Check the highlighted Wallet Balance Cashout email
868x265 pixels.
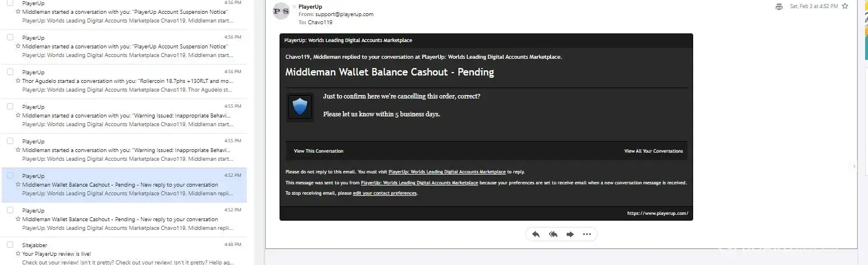click(10, 175)
